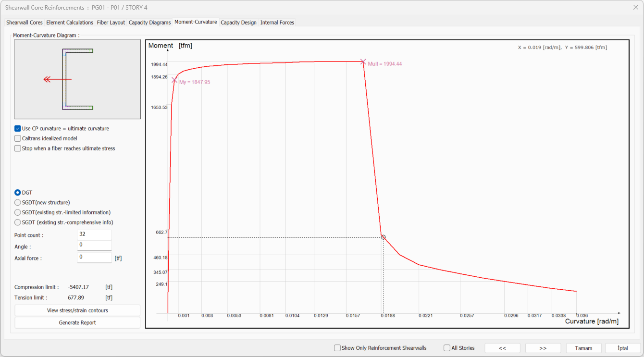Click the 0.0188 curvature axis label
Image resolution: width=644 pixels, height=357 pixels.
[x=388, y=316]
